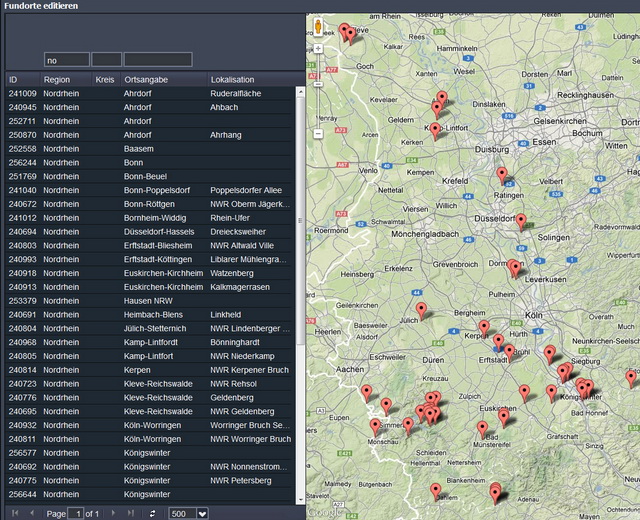The width and height of the screenshot is (640, 520).
Task: Click the Region filter field containing 'no'
Action: tap(66, 60)
